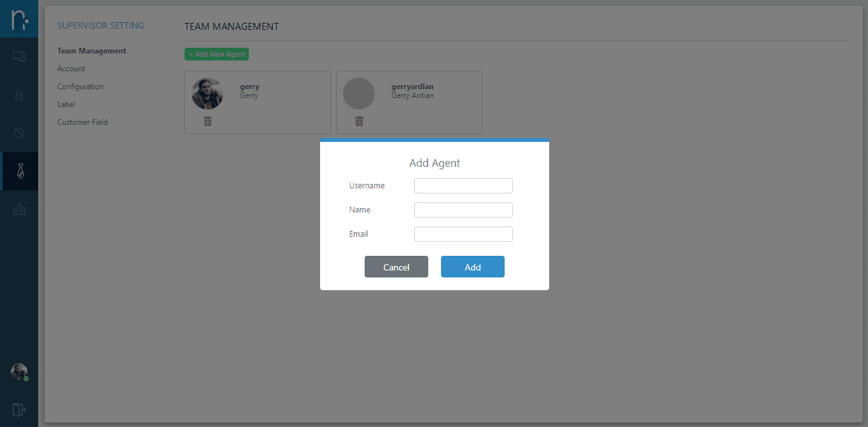Screen dimensions: 868x427
Task: Click the app logo at top left
Action: (x=19, y=18)
